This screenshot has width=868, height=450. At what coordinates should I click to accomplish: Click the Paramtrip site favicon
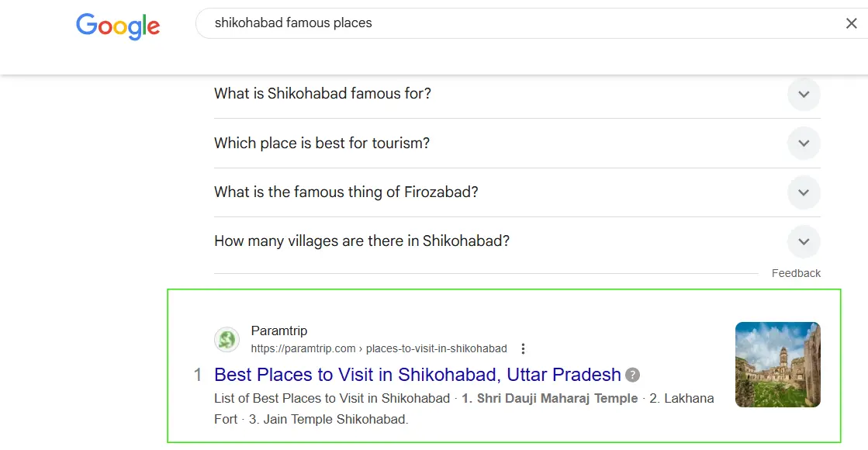[227, 339]
